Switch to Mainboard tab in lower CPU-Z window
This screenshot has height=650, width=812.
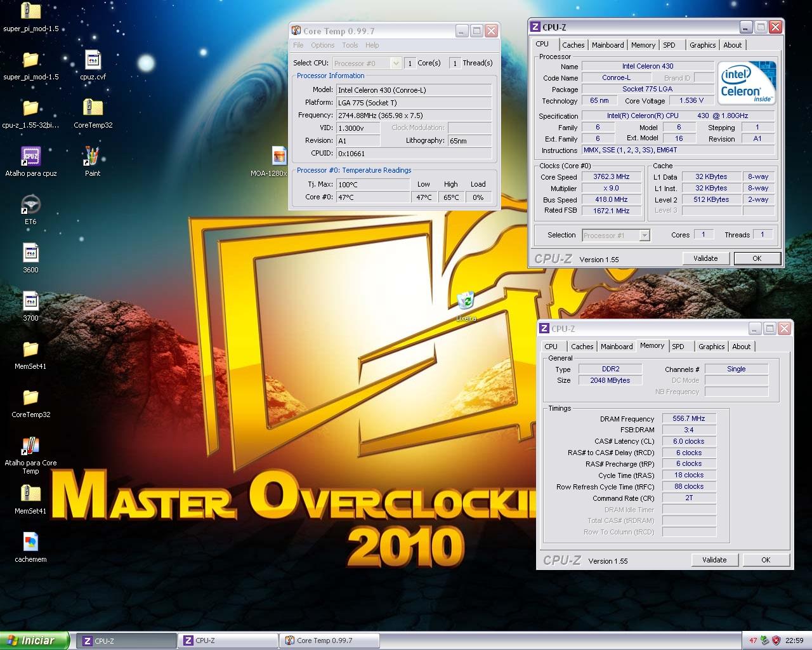point(617,347)
